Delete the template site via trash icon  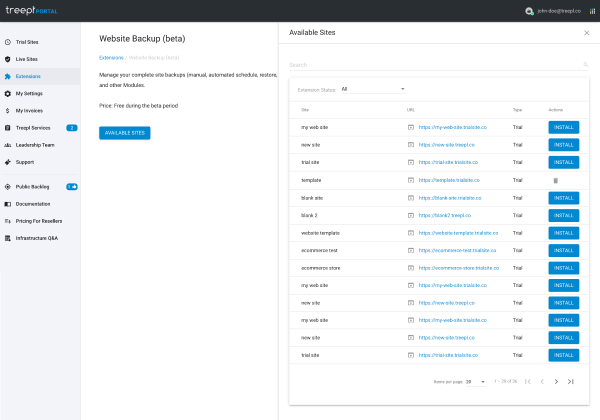pos(556,180)
